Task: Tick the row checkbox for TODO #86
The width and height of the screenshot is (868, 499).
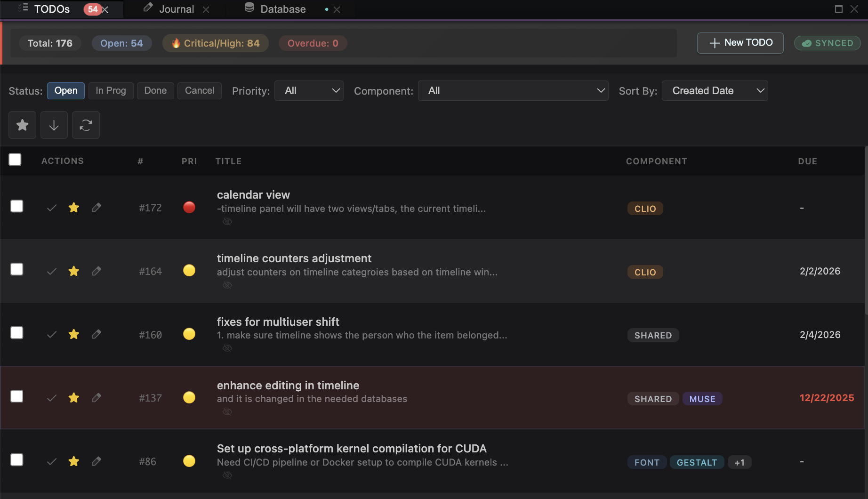Action: pyautogui.click(x=16, y=459)
